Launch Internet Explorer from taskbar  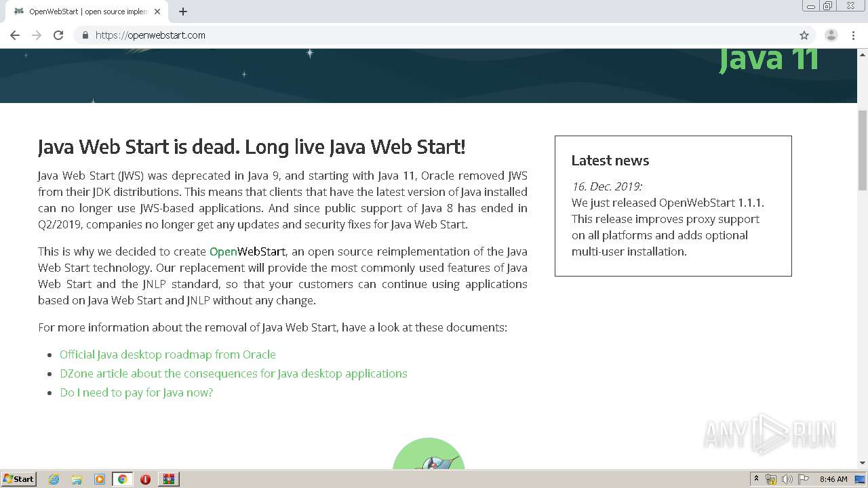pyautogui.click(x=54, y=479)
